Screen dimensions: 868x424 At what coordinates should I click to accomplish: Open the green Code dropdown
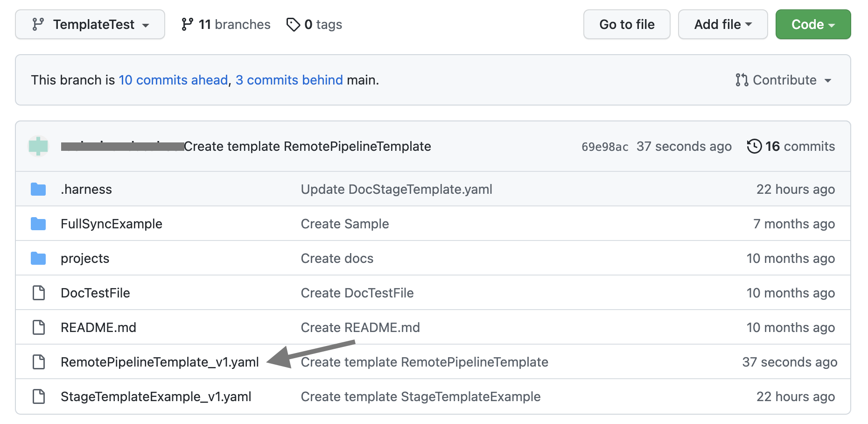812,24
